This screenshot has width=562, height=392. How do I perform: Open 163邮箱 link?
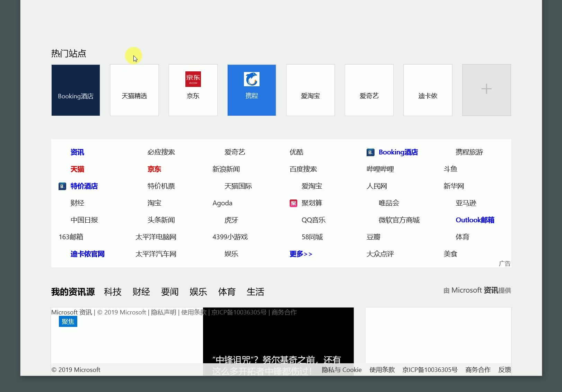(71, 237)
